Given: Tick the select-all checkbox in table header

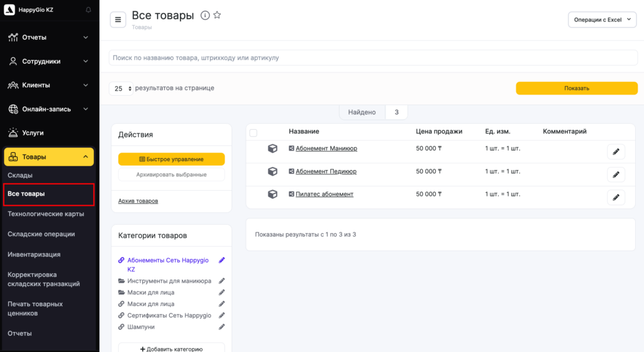Looking at the screenshot, I should click(253, 132).
